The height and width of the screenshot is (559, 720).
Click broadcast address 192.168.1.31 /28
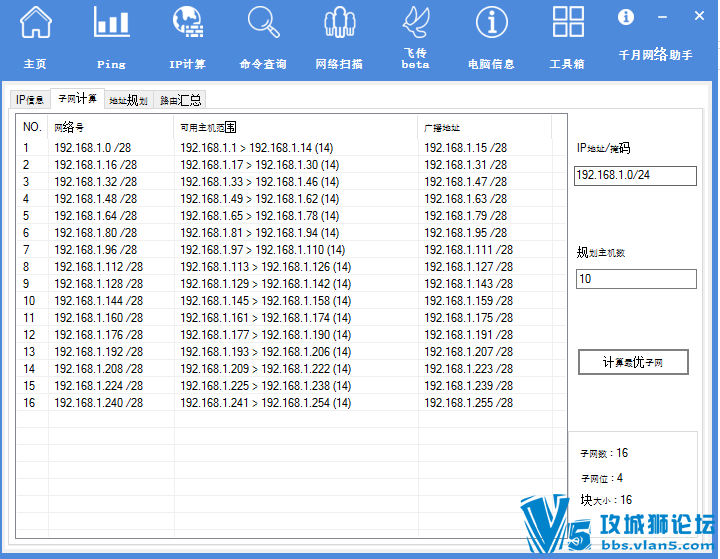point(466,165)
